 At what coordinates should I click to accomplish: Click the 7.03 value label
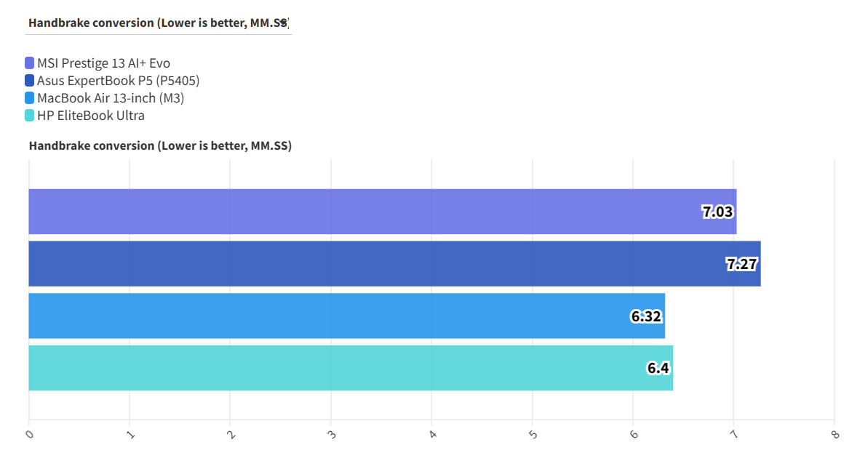pyautogui.click(x=717, y=212)
